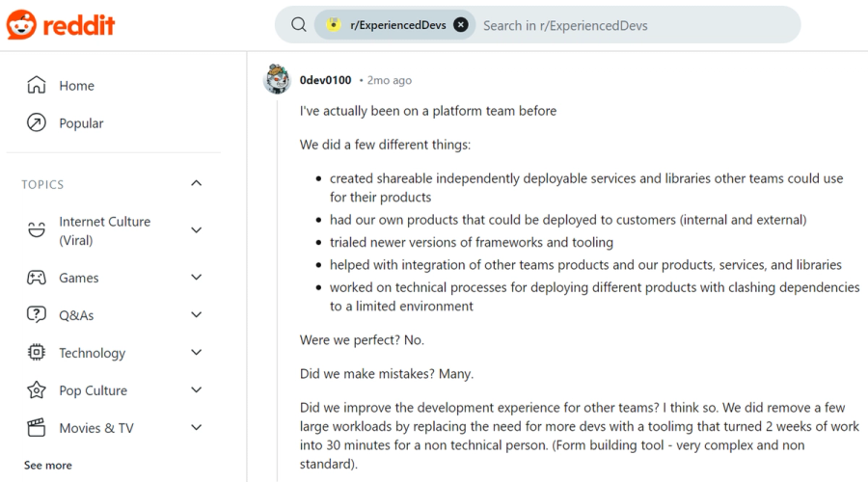The height and width of the screenshot is (482, 868).
Task: Click the Popular arrow icon
Action: [x=37, y=122]
